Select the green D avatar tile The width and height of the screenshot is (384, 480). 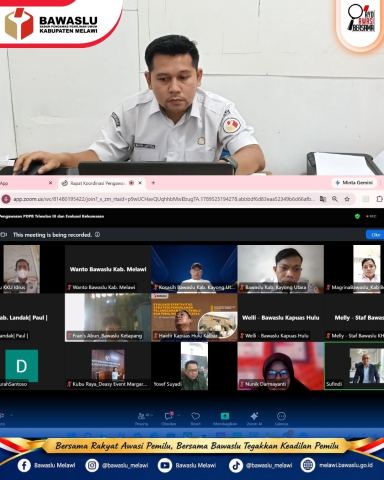pos(22,366)
